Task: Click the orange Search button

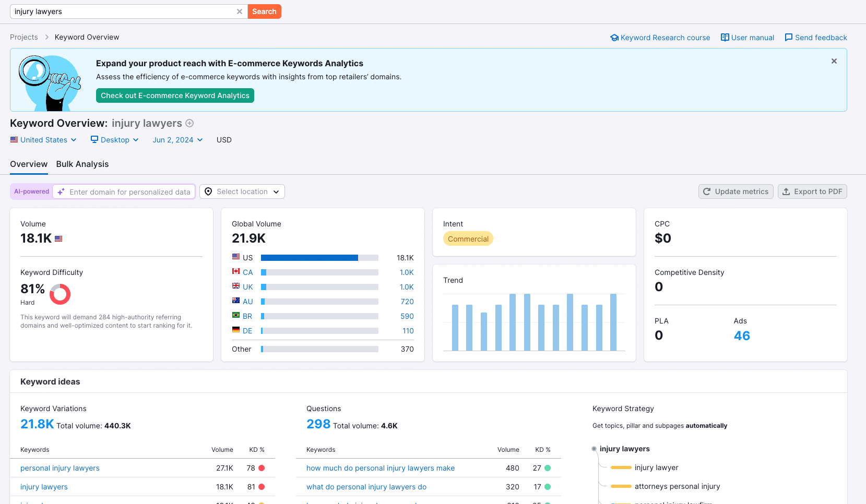Action: [x=264, y=11]
